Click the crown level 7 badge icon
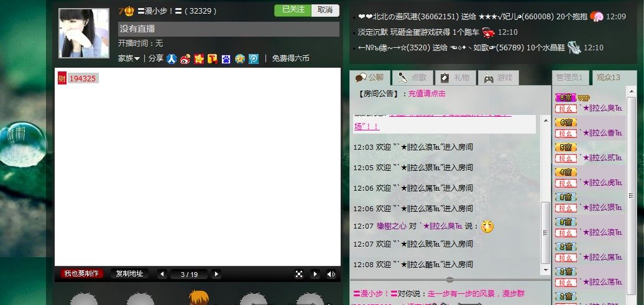The height and width of the screenshot is (305, 644). 127,11
